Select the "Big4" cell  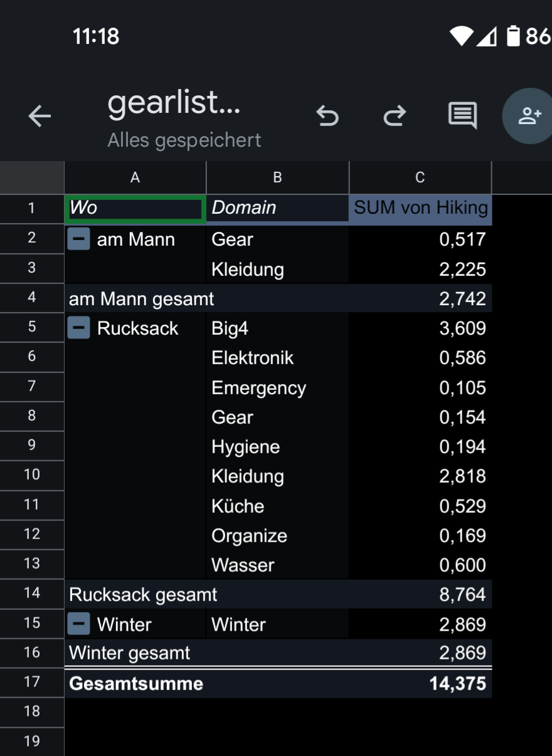pyautogui.click(x=277, y=328)
